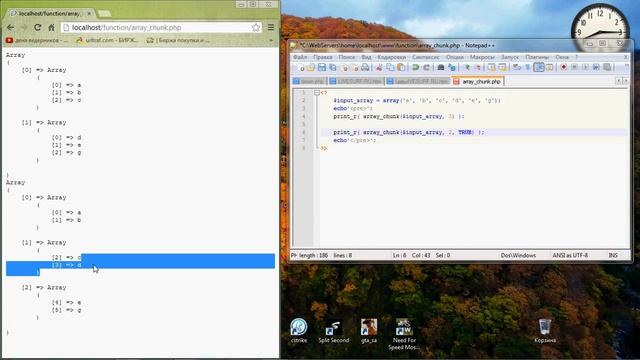The height and width of the screenshot is (360, 640).
Task: Click the Open file icon in Notepad++
Action: 311,67
